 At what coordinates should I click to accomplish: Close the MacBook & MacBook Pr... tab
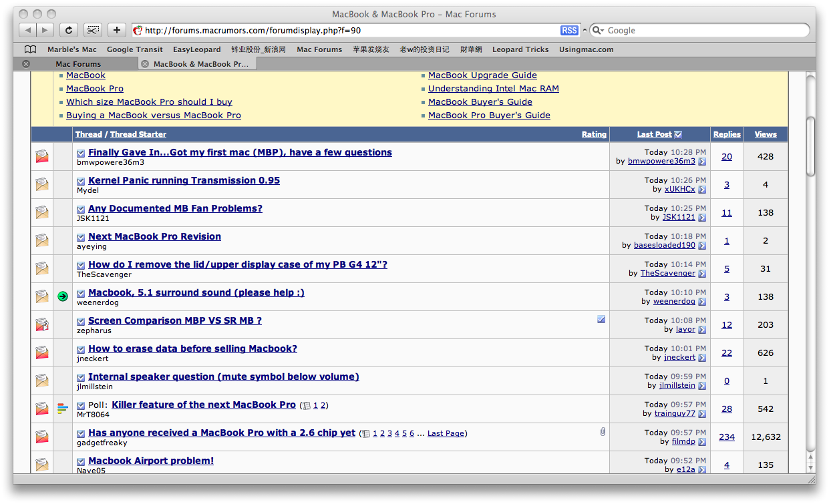point(145,64)
